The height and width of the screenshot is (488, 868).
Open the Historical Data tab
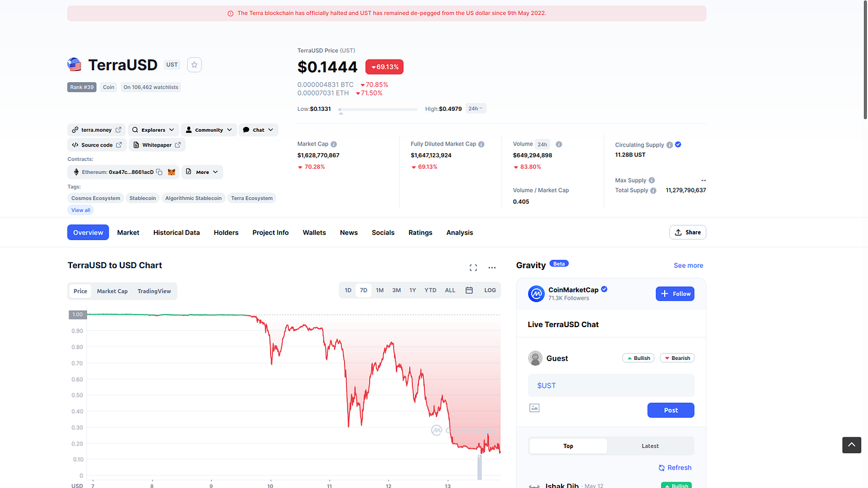[x=176, y=232]
